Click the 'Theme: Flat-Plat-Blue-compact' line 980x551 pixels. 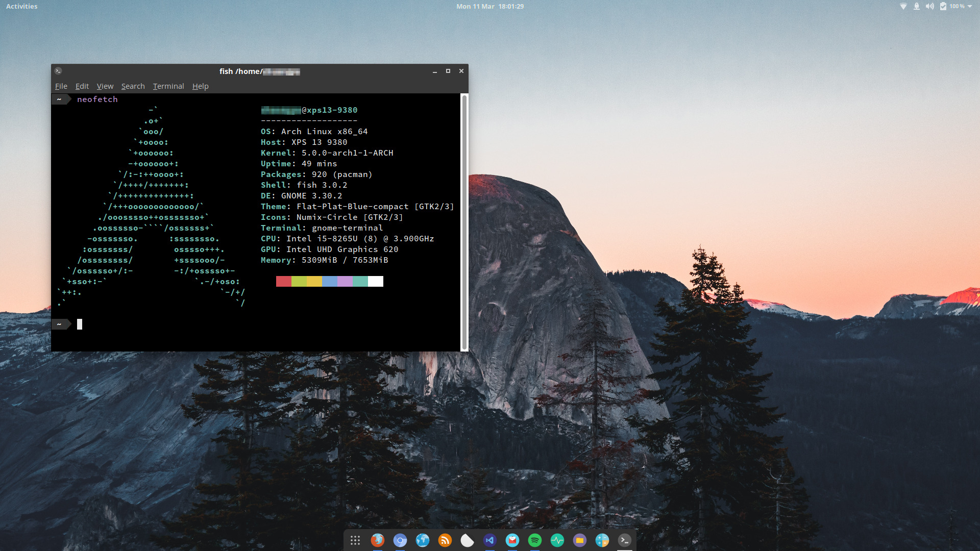(x=357, y=207)
